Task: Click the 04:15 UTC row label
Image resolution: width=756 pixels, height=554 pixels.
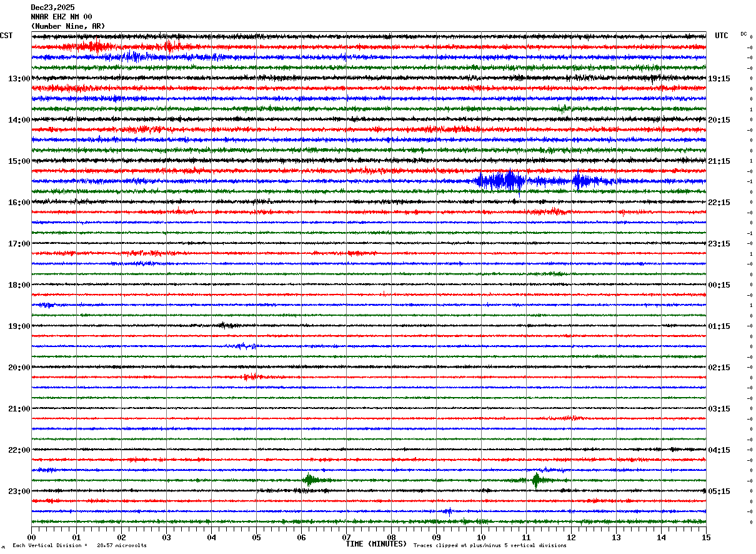Action: tap(719, 450)
